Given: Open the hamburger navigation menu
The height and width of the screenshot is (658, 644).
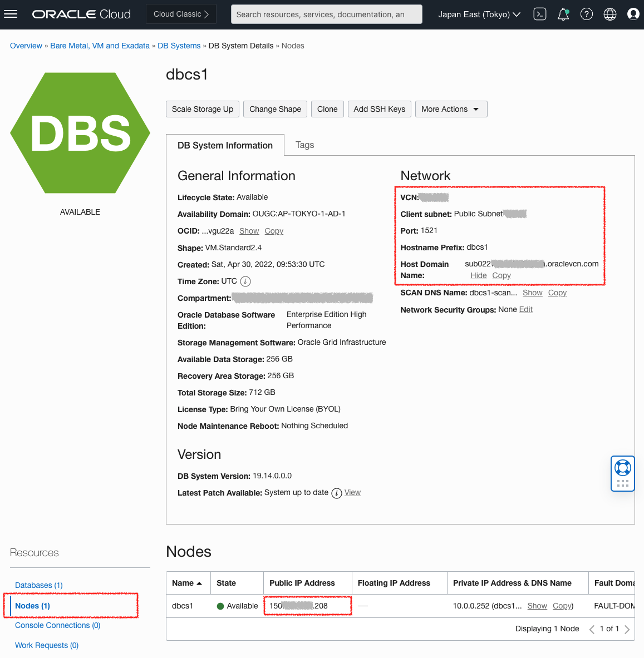Looking at the screenshot, I should 11,14.
